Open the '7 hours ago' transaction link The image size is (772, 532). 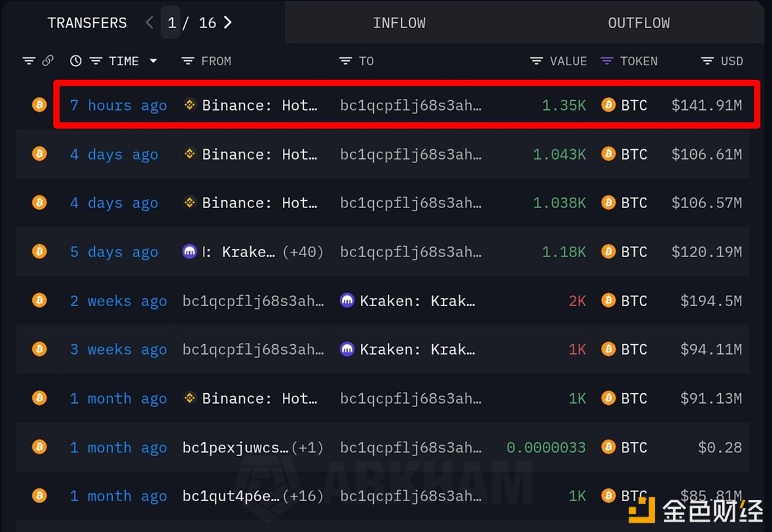coord(118,105)
